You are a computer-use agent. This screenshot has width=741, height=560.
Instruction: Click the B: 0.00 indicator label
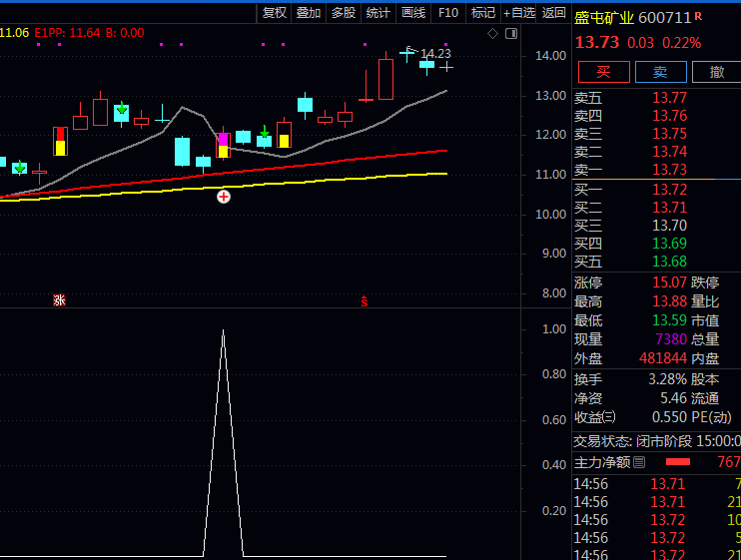125,33
